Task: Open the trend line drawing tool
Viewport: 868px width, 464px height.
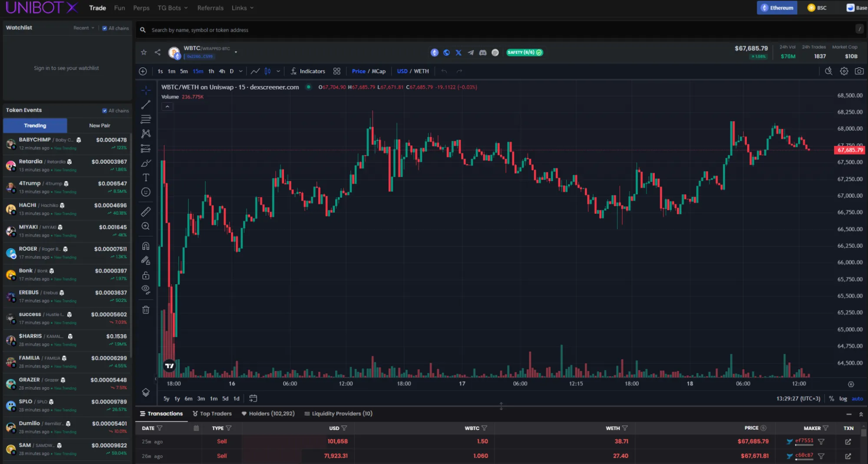Action: (145, 104)
